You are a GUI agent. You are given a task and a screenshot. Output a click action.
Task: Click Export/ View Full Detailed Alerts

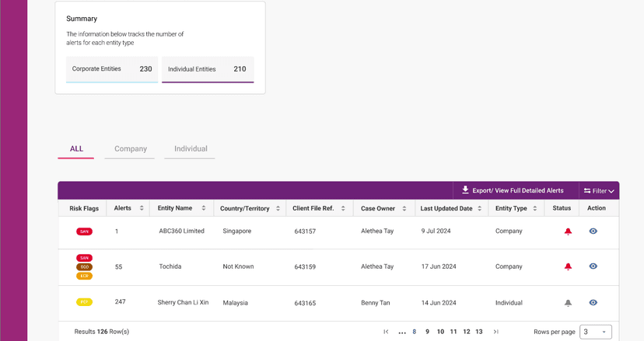[517, 190]
